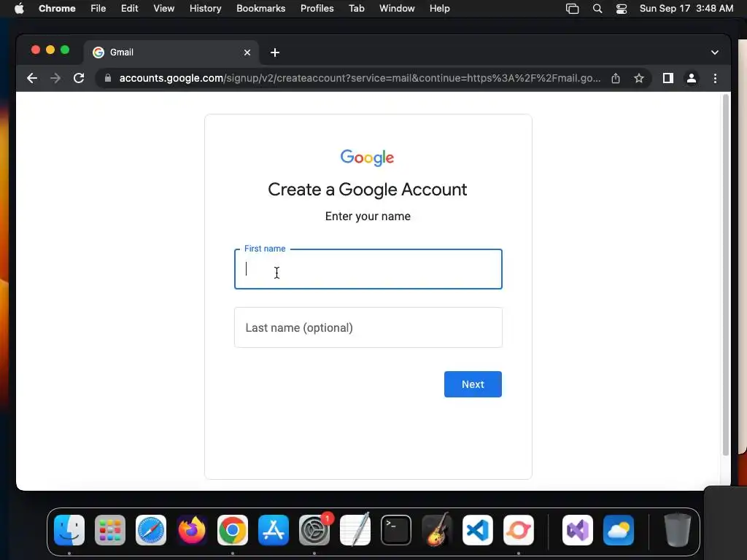Screen dimensions: 747x560
Task: Open the Chrome profile avatar icon
Action: 692,78
